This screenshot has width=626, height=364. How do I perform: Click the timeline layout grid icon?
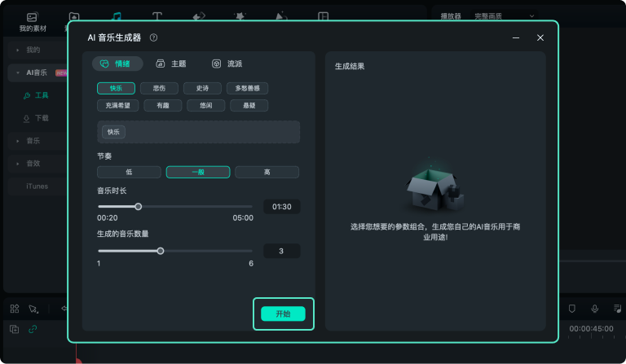point(15,309)
